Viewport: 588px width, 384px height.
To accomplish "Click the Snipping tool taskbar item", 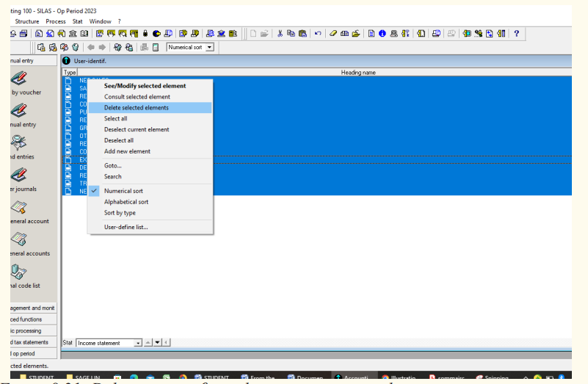I will tap(493, 377).
